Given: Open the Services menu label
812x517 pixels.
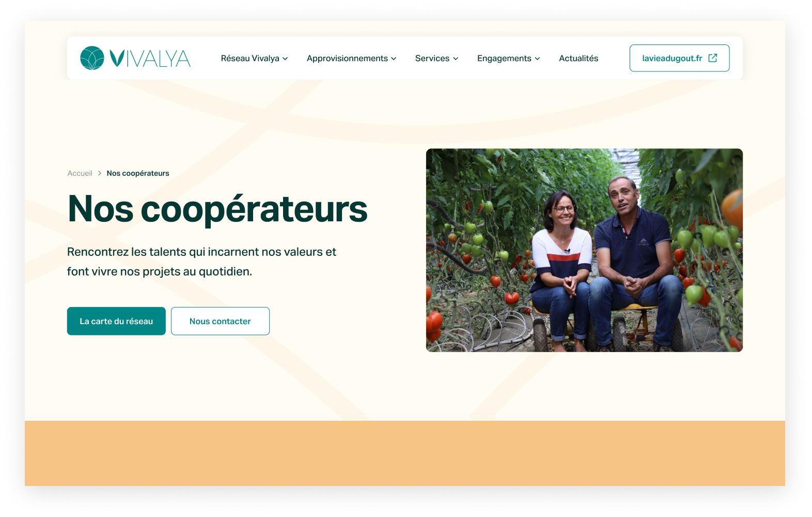Looking at the screenshot, I should pos(432,58).
